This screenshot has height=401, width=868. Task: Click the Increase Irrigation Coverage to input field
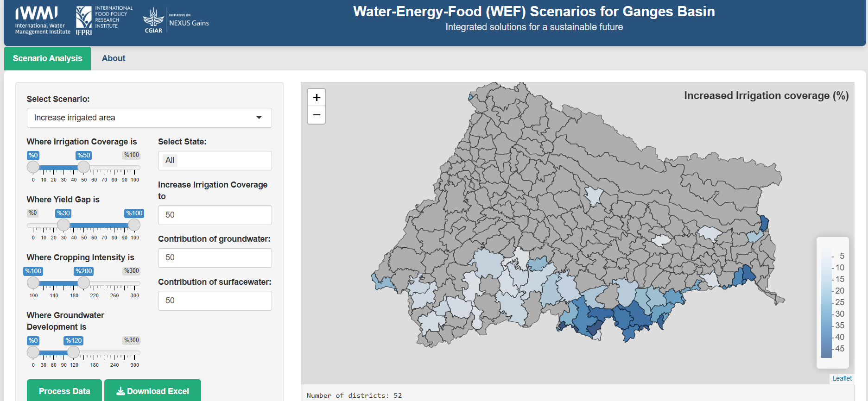click(x=215, y=215)
